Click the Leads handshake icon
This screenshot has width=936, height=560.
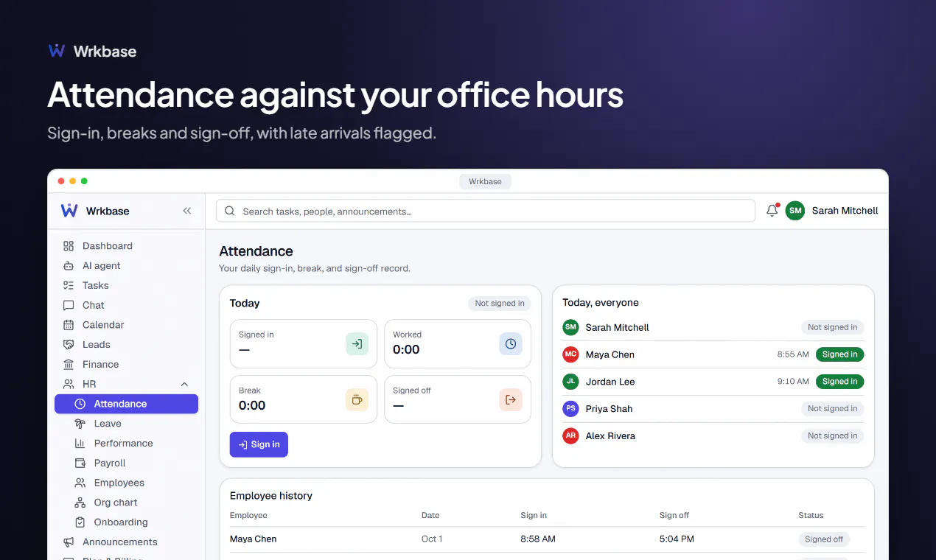[69, 345]
